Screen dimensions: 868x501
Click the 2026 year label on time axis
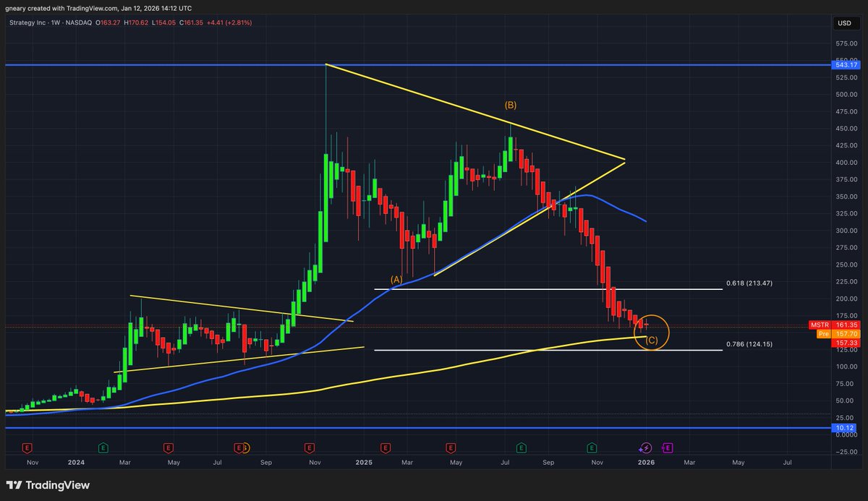coord(644,461)
